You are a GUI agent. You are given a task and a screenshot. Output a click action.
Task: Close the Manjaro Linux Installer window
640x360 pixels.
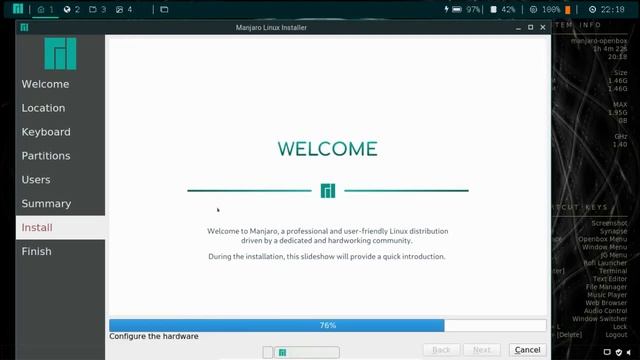pos(542,27)
